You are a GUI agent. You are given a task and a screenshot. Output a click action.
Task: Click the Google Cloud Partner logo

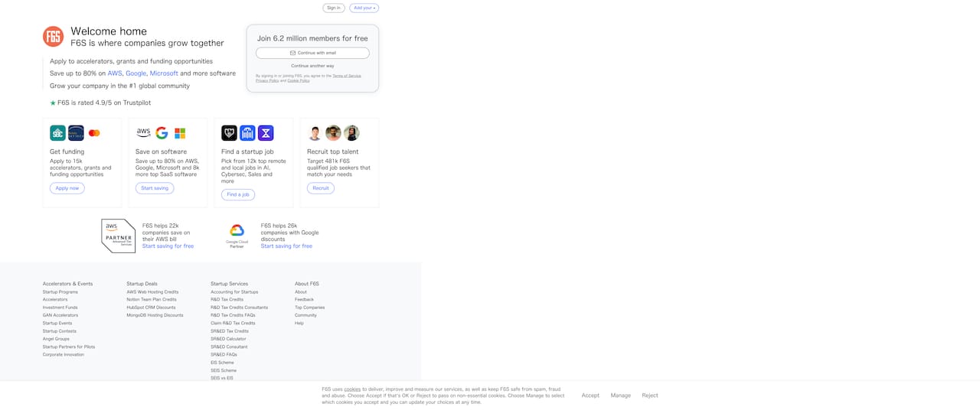[x=237, y=236]
